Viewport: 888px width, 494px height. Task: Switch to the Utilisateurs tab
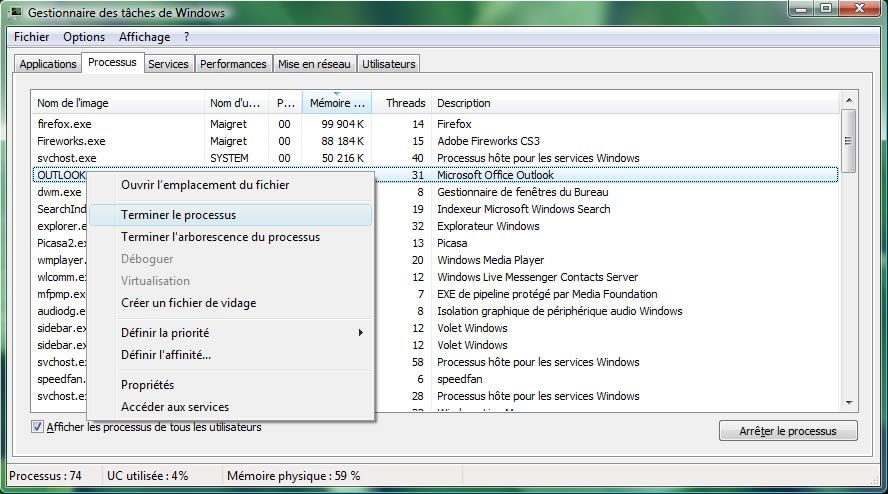coord(388,64)
